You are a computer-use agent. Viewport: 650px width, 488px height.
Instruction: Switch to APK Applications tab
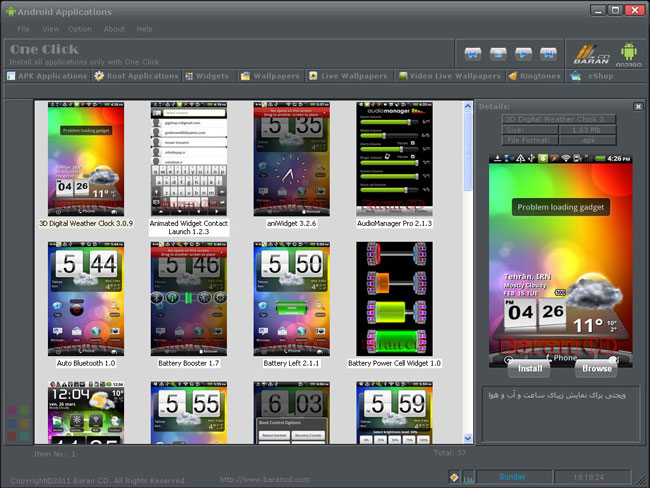[x=47, y=76]
